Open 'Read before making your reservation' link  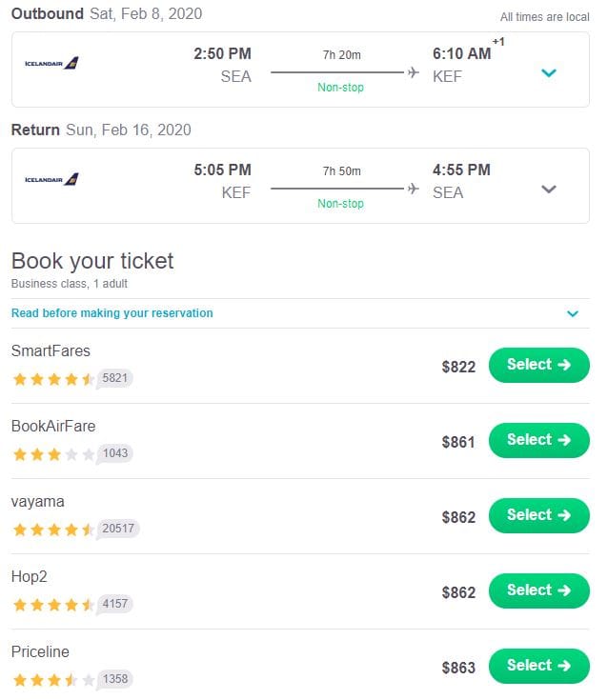point(112,313)
